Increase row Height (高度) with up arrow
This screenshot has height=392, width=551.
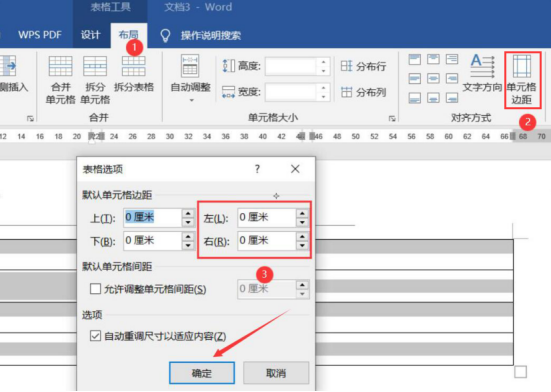[x=324, y=62]
